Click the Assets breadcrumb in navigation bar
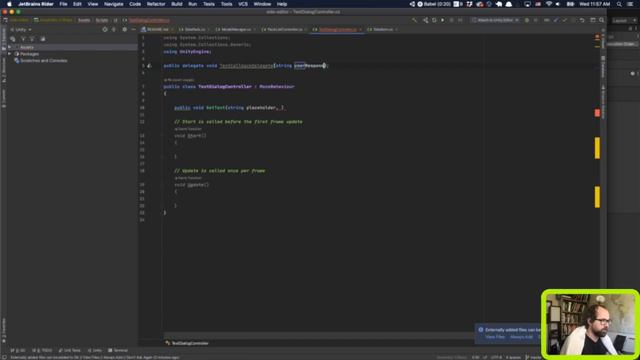Screen dimensions: 640x360 84,20
